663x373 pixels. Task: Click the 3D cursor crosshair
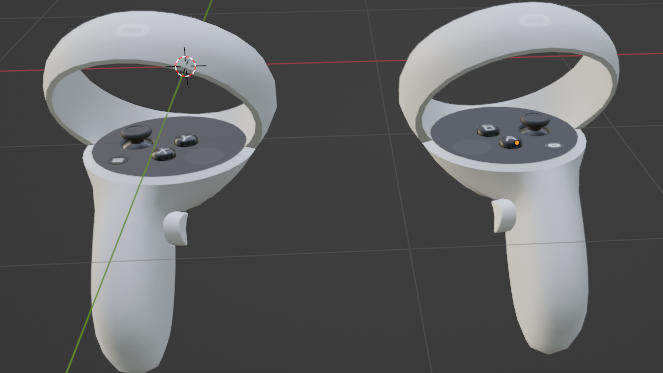pos(185,66)
